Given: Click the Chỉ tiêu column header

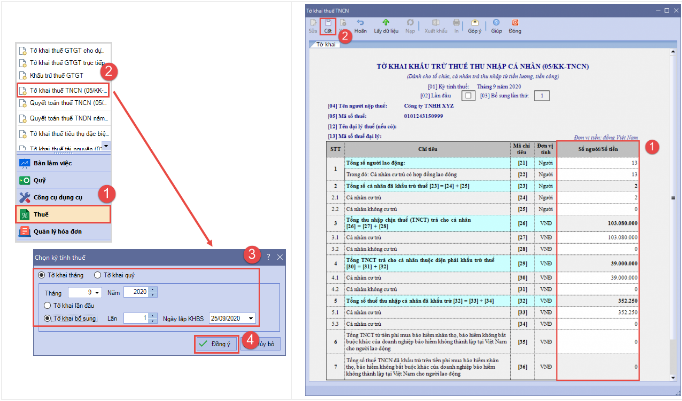Looking at the screenshot, I should [428, 149].
